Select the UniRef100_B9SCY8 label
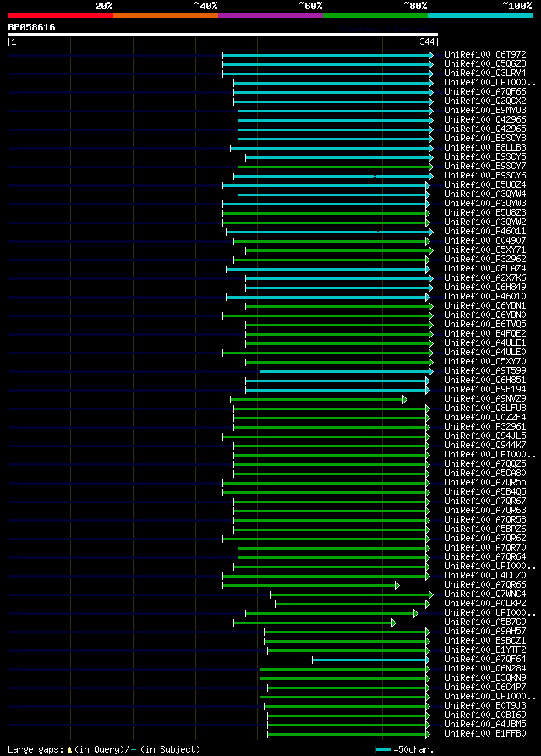This screenshot has height=756, width=541. (x=485, y=139)
